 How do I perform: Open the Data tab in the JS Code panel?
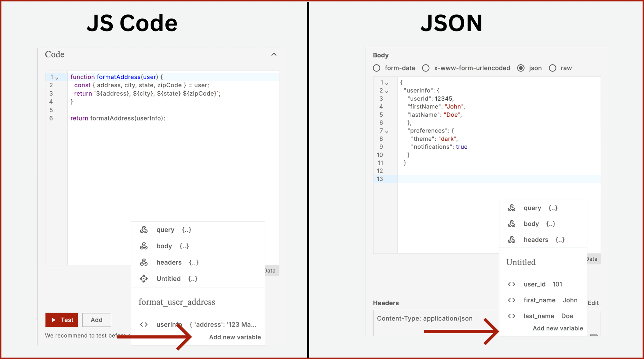click(x=270, y=270)
